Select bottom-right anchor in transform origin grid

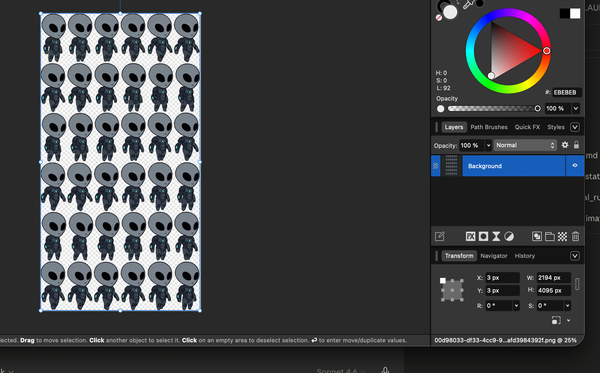point(462,300)
